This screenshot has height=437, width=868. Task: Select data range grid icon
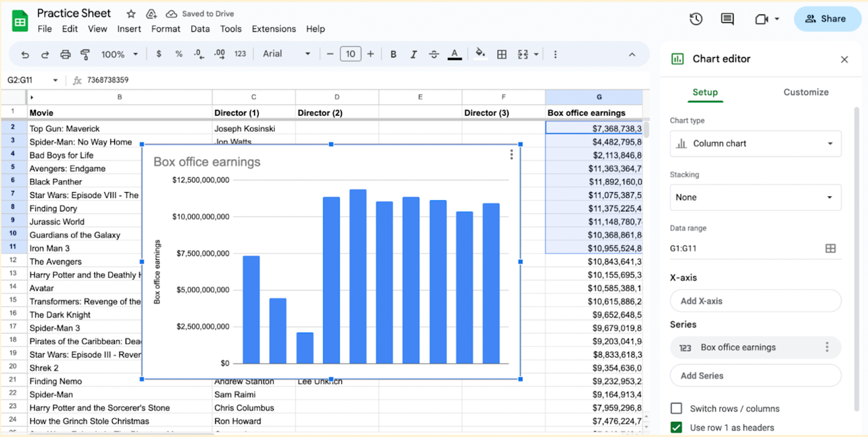click(x=830, y=248)
